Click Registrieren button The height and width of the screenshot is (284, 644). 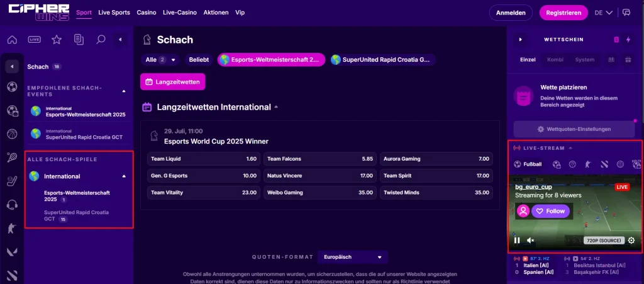click(564, 13)
